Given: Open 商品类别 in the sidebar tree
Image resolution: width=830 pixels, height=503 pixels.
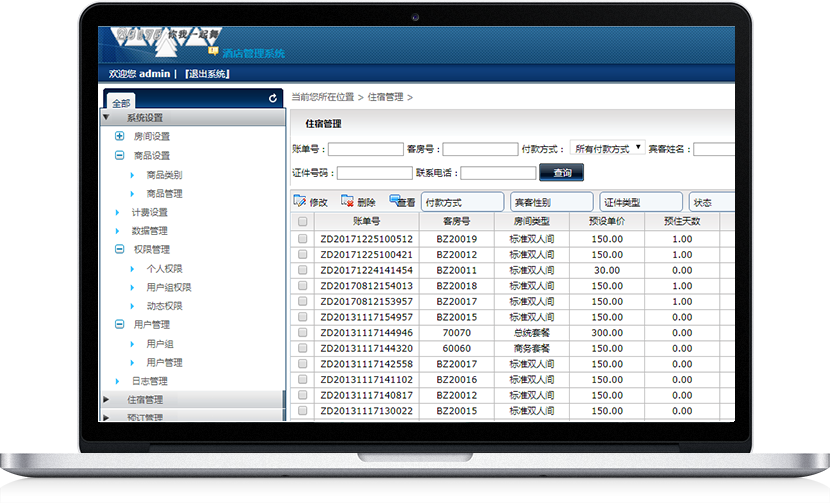Looking at the screenshot, I should pyautogui.click(x=164, y=174).
